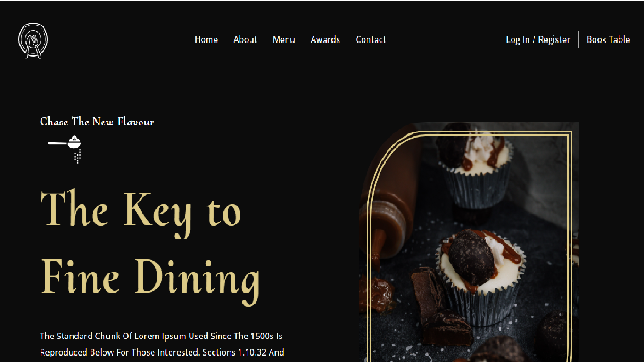Screen dimensions: 644x362
Task: Open the Contact page
Action: (x=371, y=40)
